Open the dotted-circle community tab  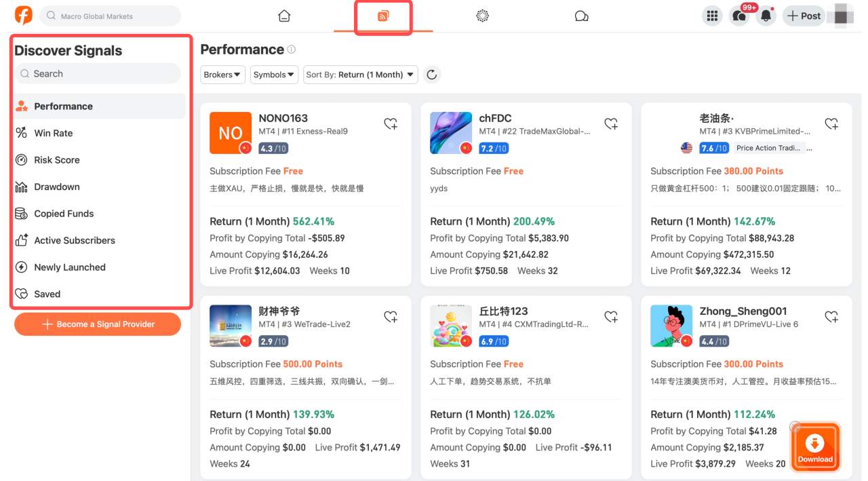click(x=482, y=16)
